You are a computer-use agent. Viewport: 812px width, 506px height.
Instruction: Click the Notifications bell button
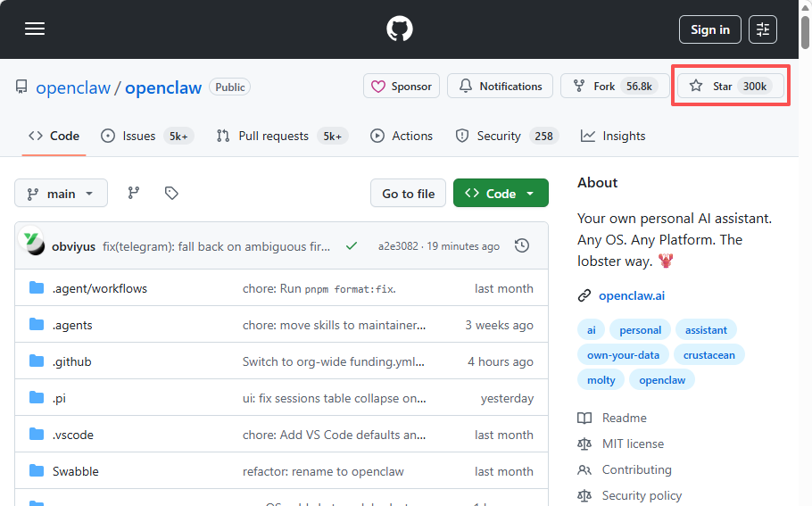tap(500, 87)
